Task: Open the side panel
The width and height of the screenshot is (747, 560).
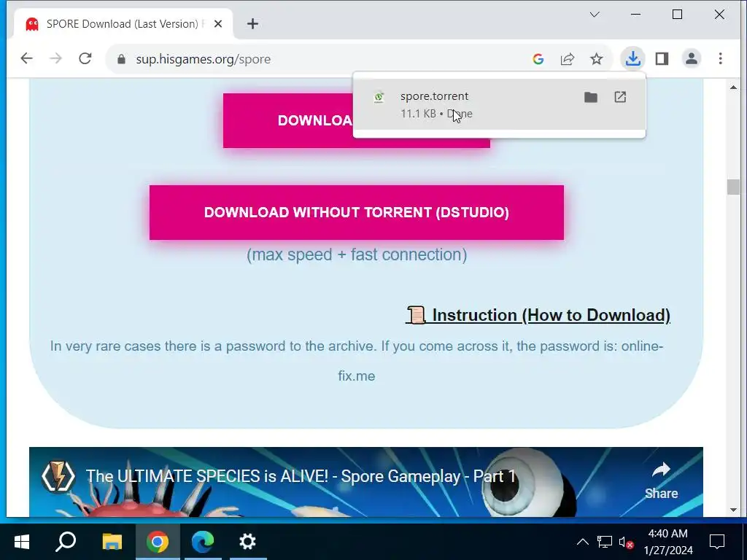Action: 662,59
